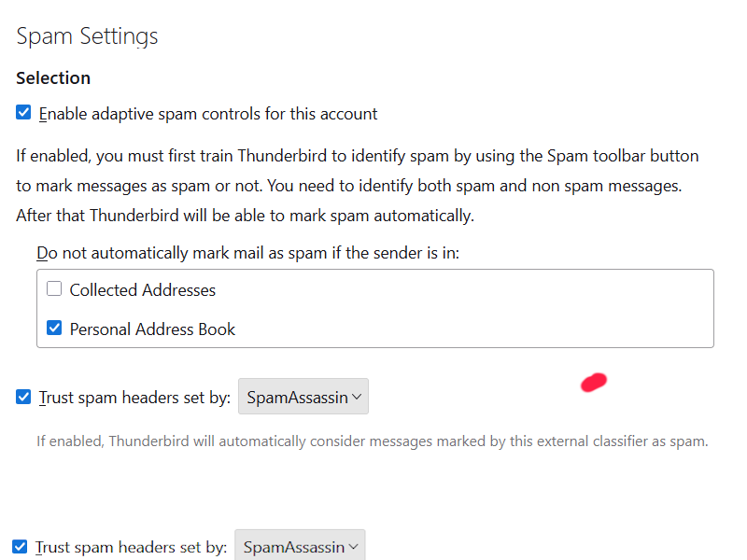Click the Selection subheading

click(x=53, y=77)
